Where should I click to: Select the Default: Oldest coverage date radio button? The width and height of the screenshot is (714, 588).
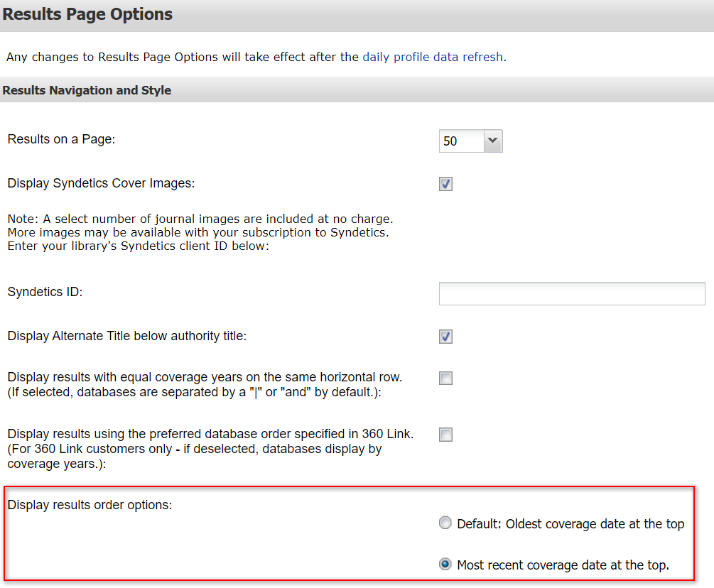tap(445, 524)
